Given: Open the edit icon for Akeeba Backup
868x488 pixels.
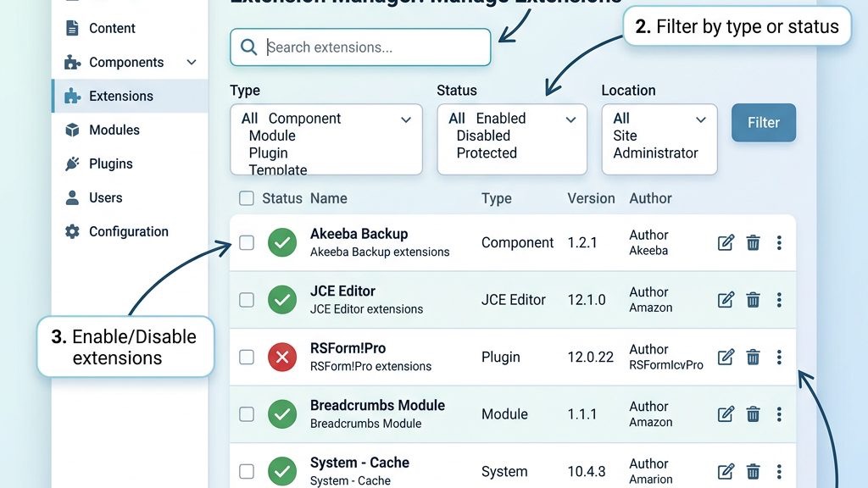Looking at the screenshot, I should tap(726, 242).
